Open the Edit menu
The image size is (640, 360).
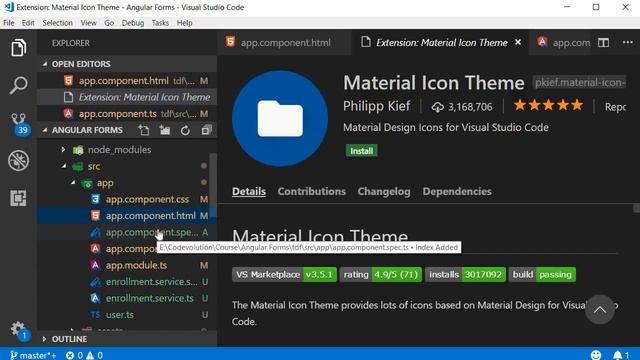(28, 23)
